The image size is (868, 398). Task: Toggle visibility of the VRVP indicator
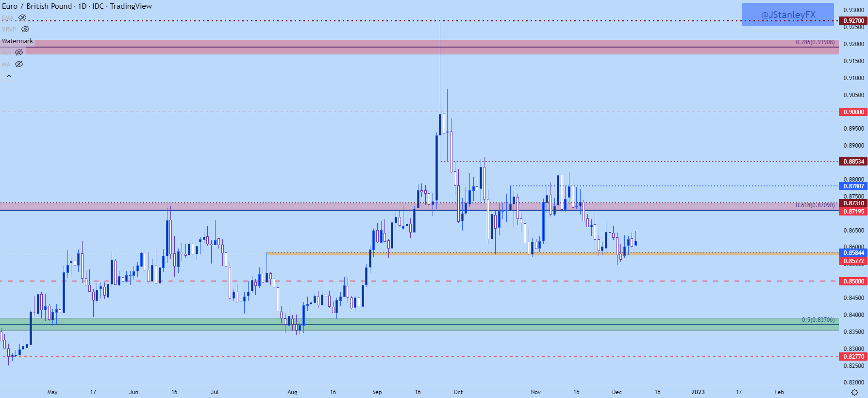[x=25, y=29]
